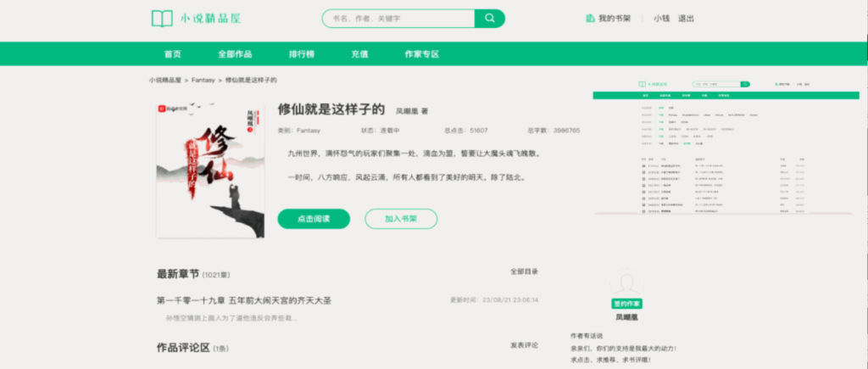This screenshot has height=369, width=868.
Task: Open 作家专区 navigation item
Action: tap(422, 54)
